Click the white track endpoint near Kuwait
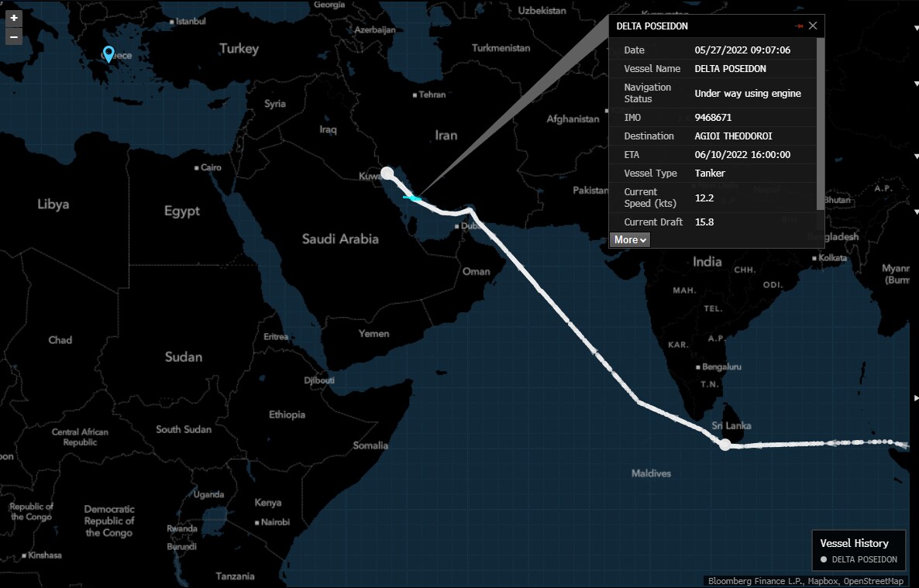Viewport: 919px width, 588px height. click(x=387, y=173)
